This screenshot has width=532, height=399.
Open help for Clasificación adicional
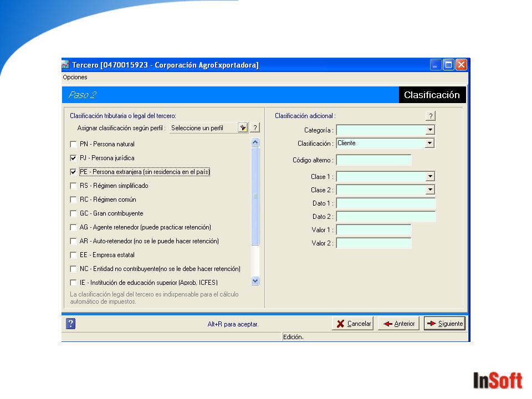click(431, 116)
